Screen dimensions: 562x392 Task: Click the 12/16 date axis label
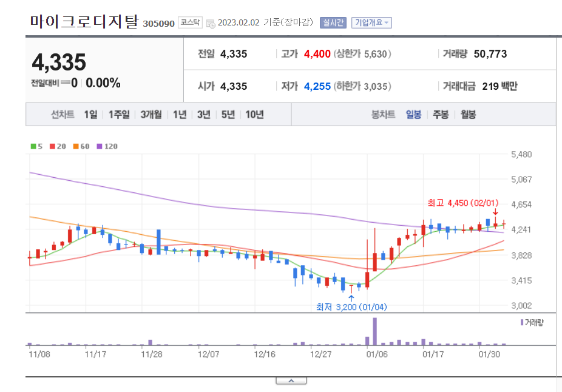click(x=265, y=354)
